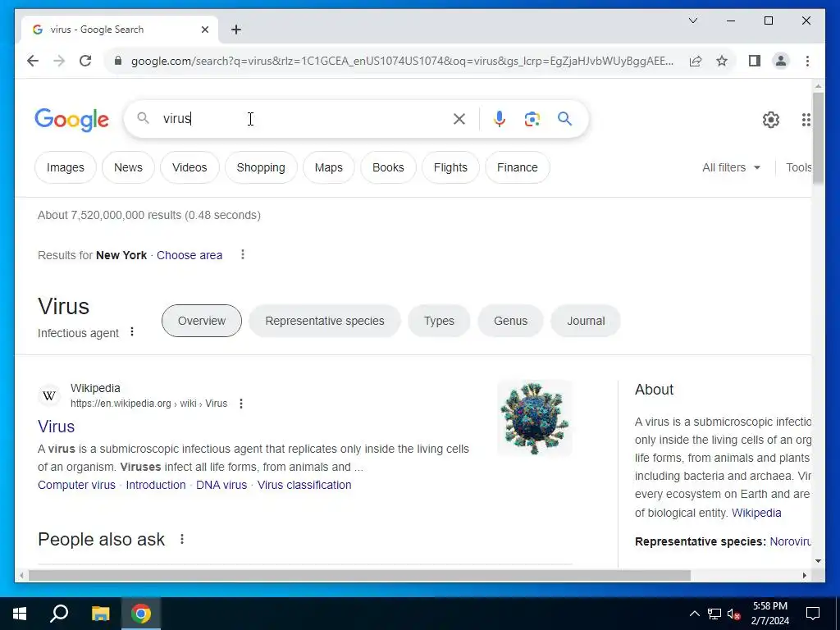Switch to Books results
Viewport: 840px width, 630px height.
click(x=388, y=167)
